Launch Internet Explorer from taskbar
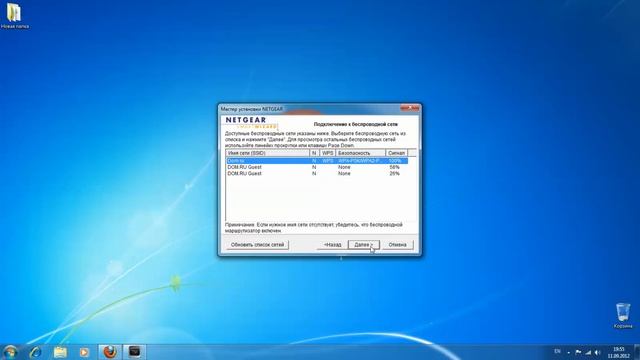The width and height of the screenshot is (640, 360). (36, 352)
